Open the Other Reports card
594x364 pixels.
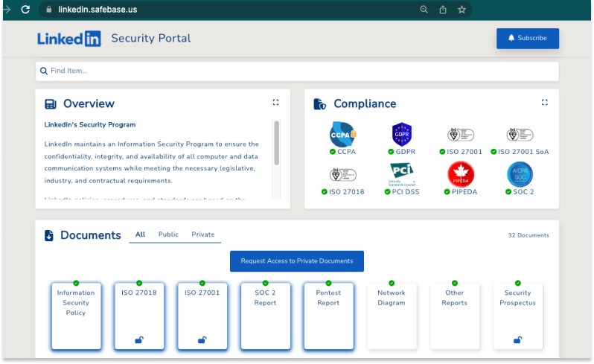point(455,316)
